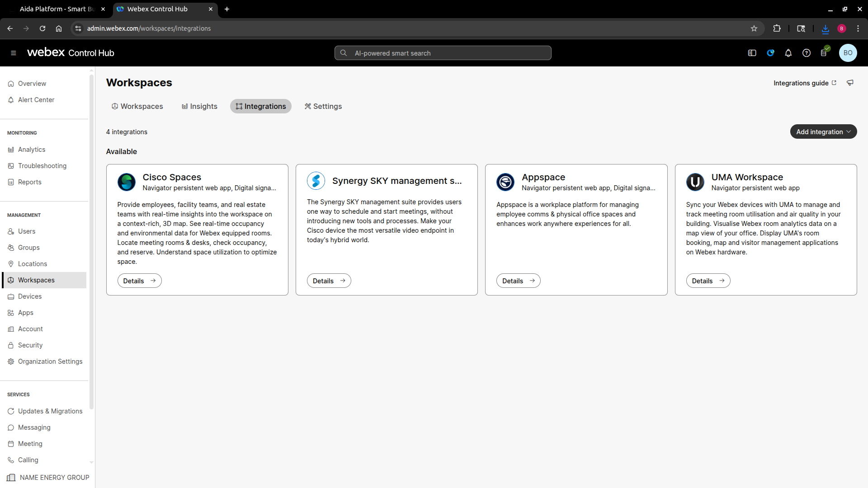
Task: Open the browser extensions puzzle icon
Action: pyautogui.click(x=777, y=28)
